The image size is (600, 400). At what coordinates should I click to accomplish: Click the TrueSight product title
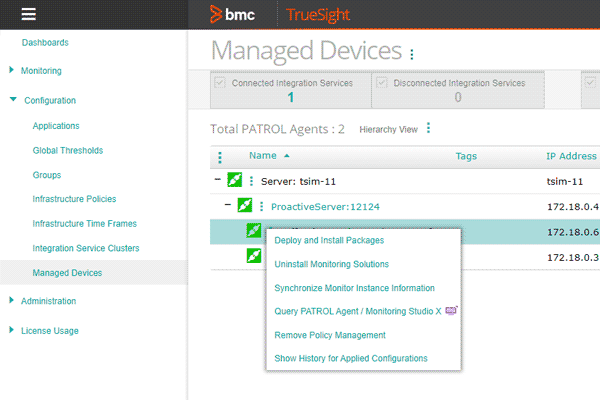click(x=318, y=15)
